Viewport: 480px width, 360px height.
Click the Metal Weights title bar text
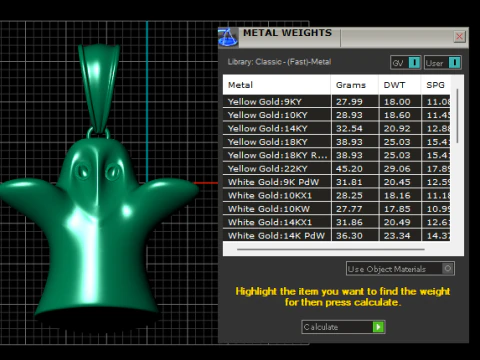(287, 33)
